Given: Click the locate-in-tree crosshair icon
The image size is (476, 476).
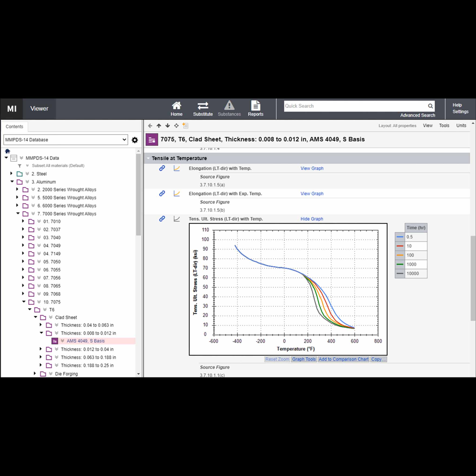Looking at the screenshot, I should (176, 126).
